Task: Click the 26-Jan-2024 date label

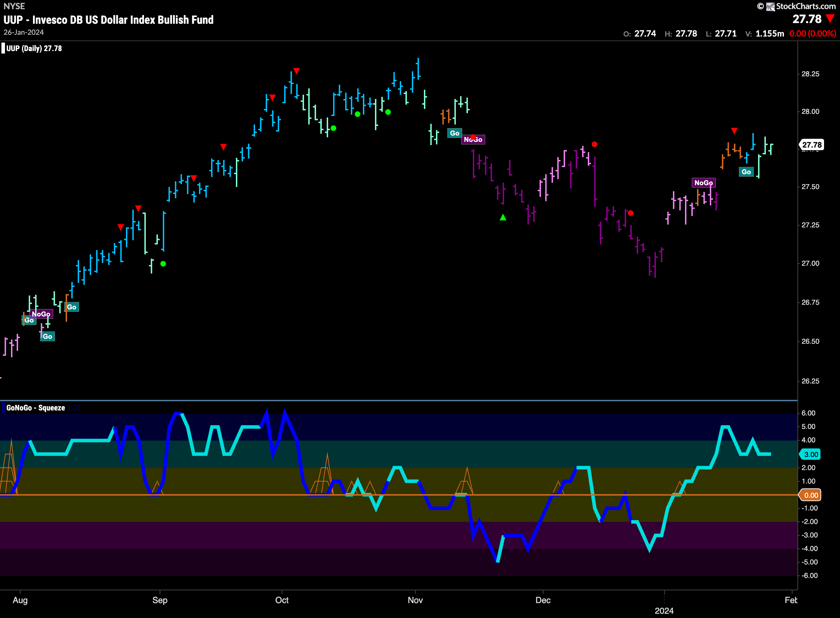Action: (x=23, y=32)
